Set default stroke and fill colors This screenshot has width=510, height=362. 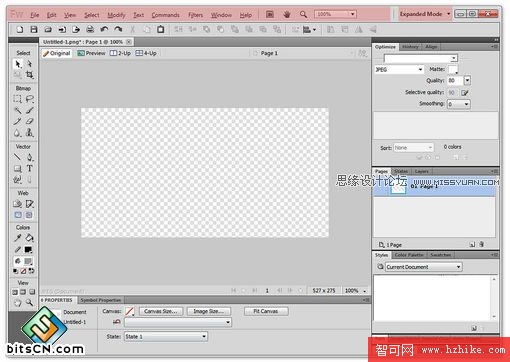tap(15, 271)
